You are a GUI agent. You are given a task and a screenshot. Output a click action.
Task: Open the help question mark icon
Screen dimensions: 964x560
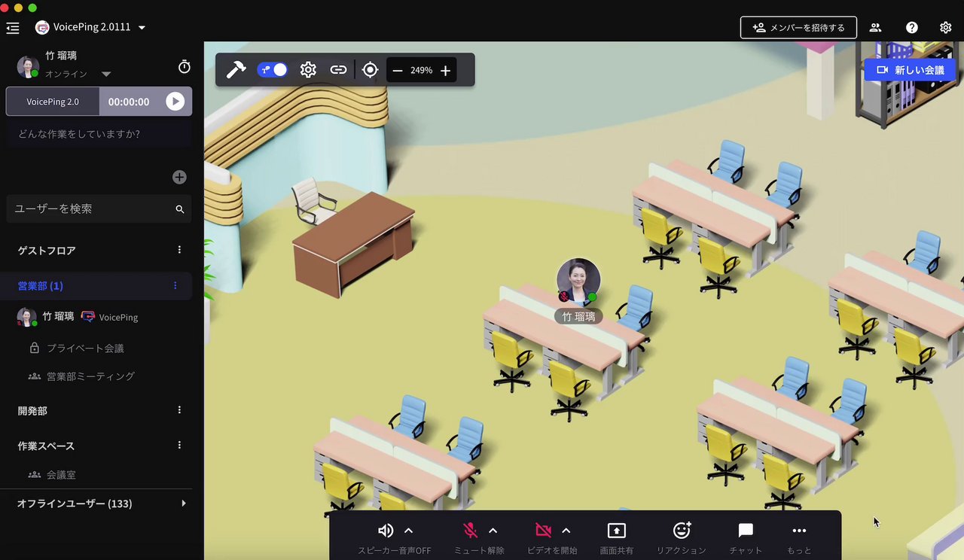tap(912, 28)
